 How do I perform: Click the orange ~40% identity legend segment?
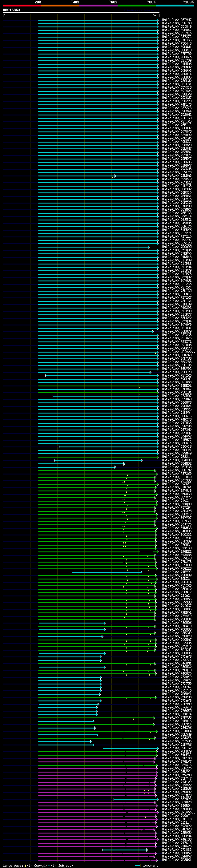pyautogui.click(x=60, y=6)
